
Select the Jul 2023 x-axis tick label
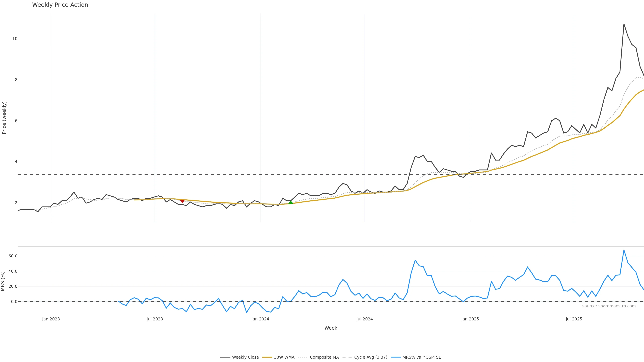click(x=155, y=319)
